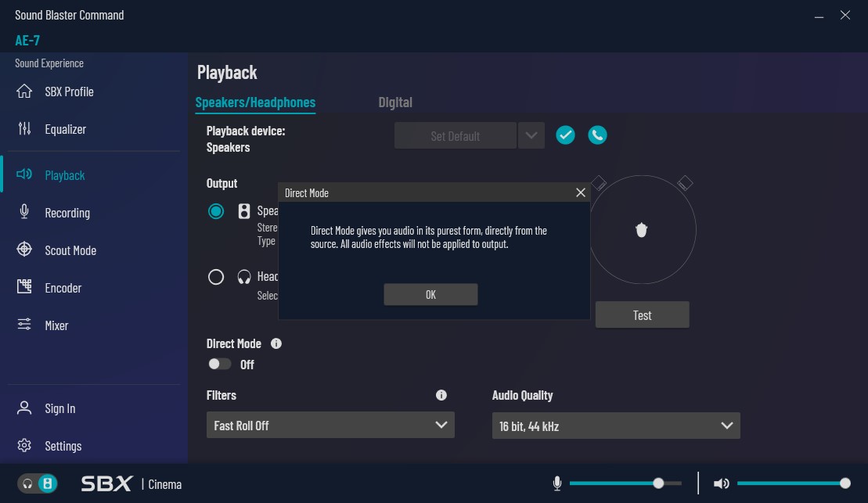Switch to the Digital tab
Image resolution: width=868 pixels, height=503 pixels.
pos(395,102)
